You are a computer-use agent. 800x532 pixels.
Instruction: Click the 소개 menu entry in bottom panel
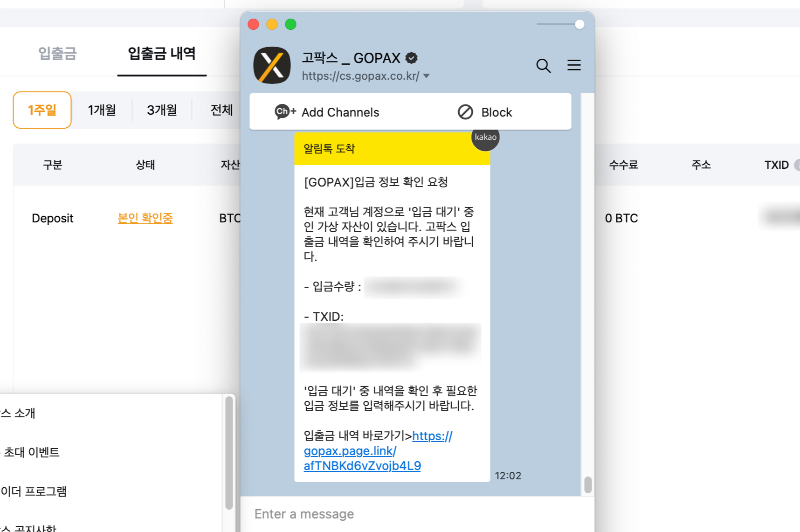point(18,413)
